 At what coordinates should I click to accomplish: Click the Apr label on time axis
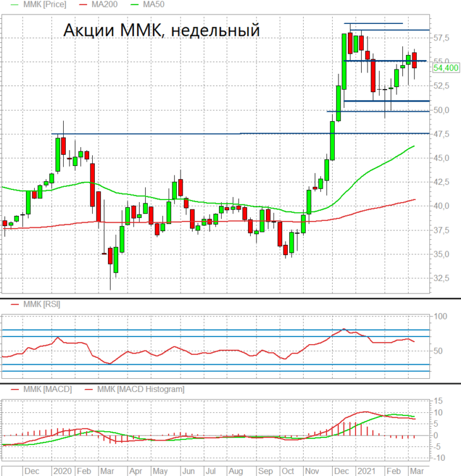click(x=136, y=471)
